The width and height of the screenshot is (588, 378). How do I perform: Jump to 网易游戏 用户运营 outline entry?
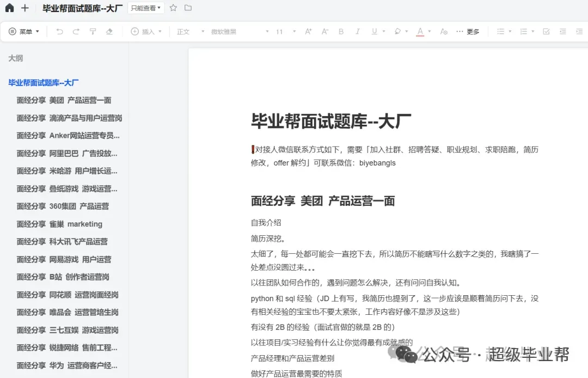point(64,259)
